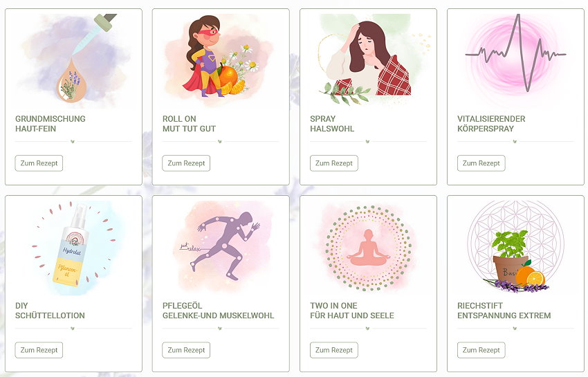Screen dimensions: 588x377
Task: Click the Two in One für Haut und Seele heading
Action: pyautogui.click(x=351, y=311)
